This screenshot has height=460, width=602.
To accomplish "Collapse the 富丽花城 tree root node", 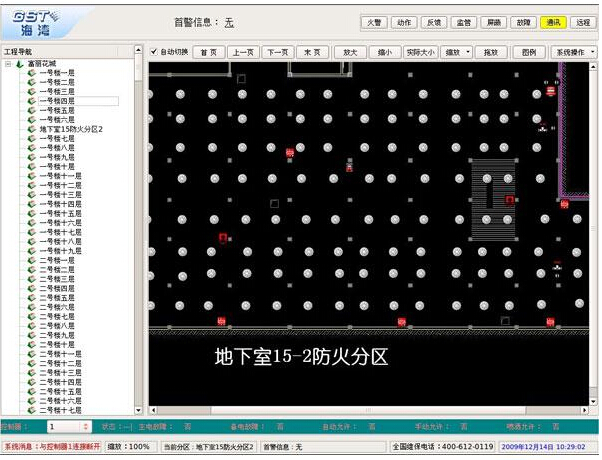I will click(x=8, y=63).
